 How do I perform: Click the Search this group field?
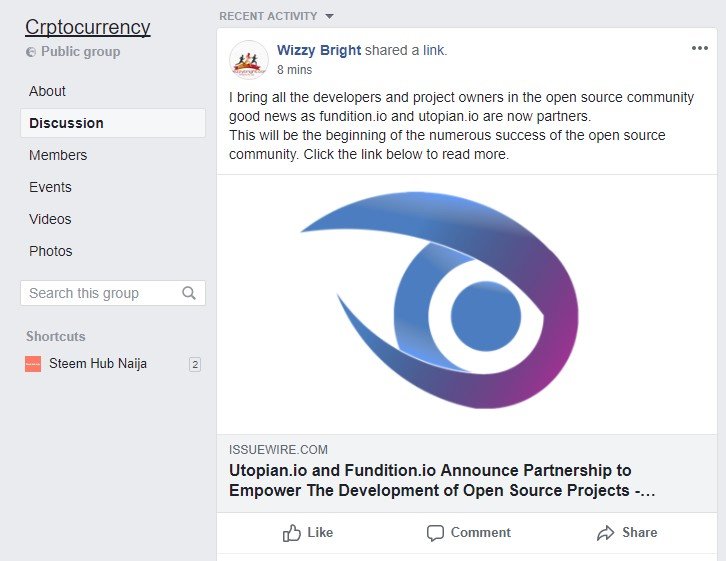point(113,293)
